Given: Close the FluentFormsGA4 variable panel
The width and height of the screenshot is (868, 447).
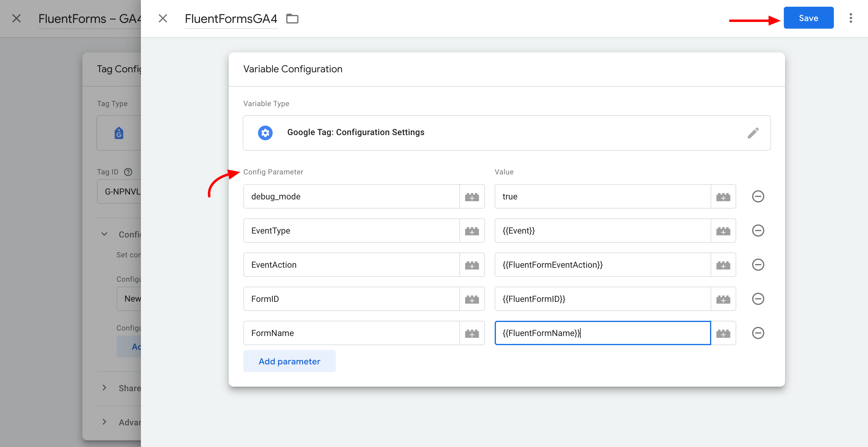Looking at the screenshot, I should point(163,19).
